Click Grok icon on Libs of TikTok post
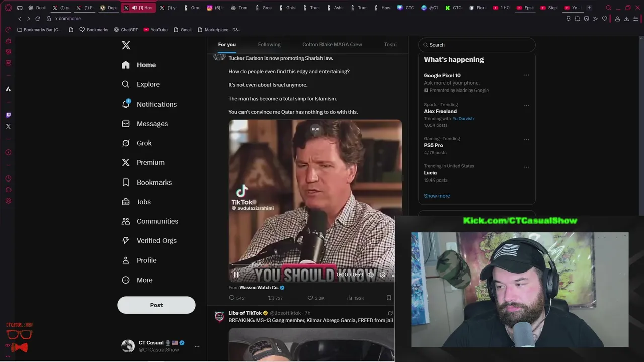Viewport: 644px width, 362px height. [x=390, y=313]
